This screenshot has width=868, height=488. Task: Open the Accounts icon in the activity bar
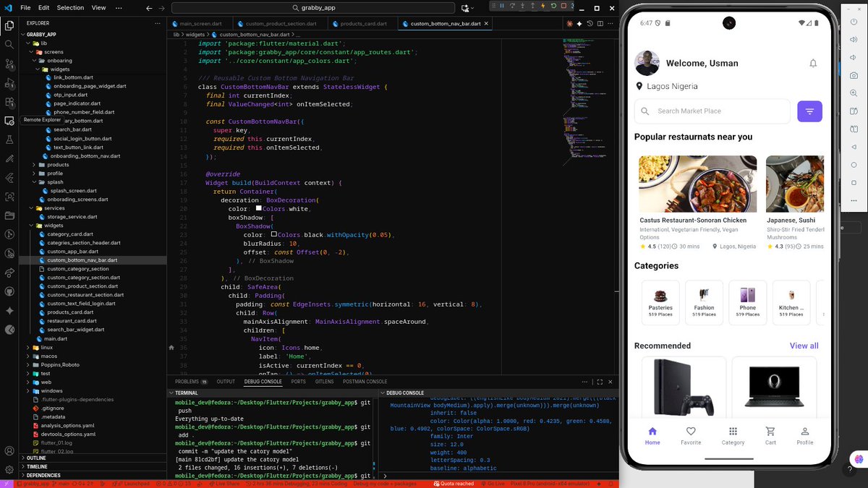9,450
